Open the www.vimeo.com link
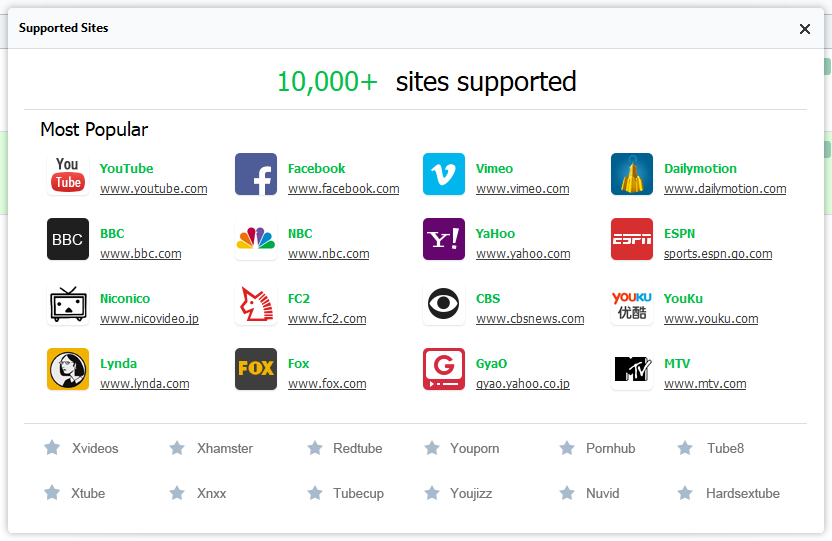This screenshot has width=832, height=541. tap(522, 189)
